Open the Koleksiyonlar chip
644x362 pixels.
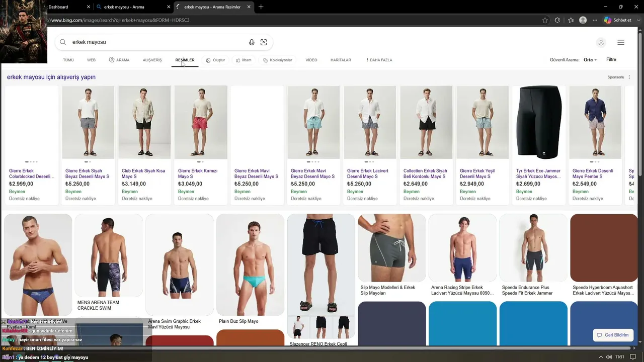[278, 60]
